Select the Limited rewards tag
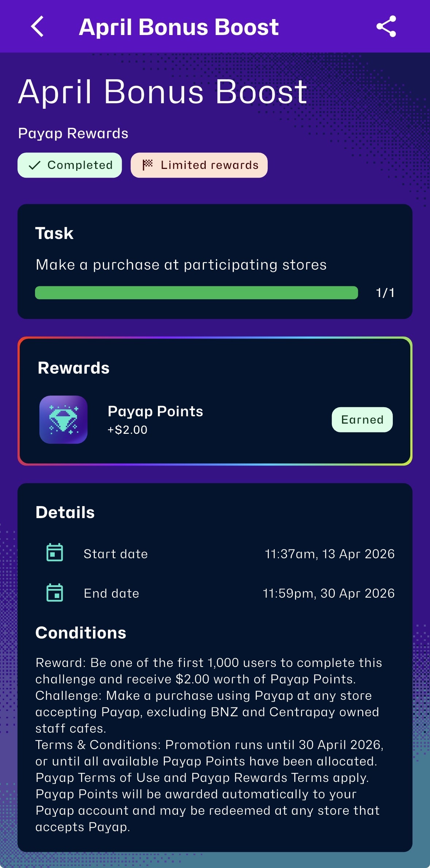 (199, 165)
